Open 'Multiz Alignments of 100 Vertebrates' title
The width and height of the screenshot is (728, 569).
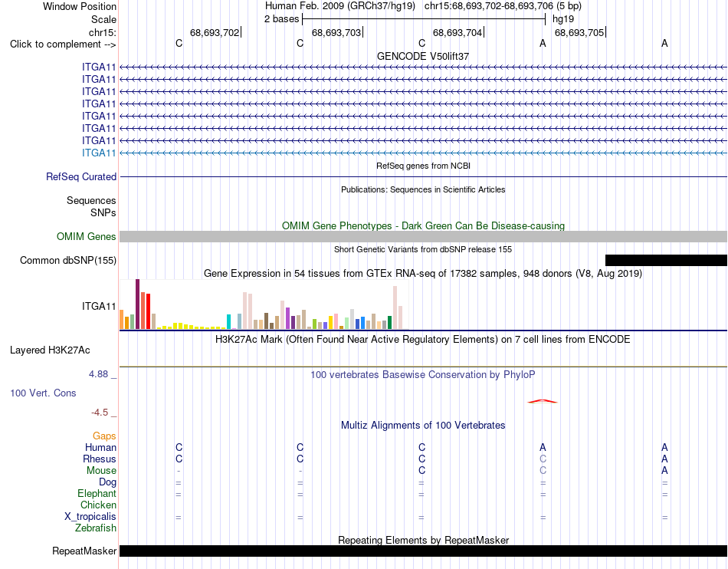point(423,426)
